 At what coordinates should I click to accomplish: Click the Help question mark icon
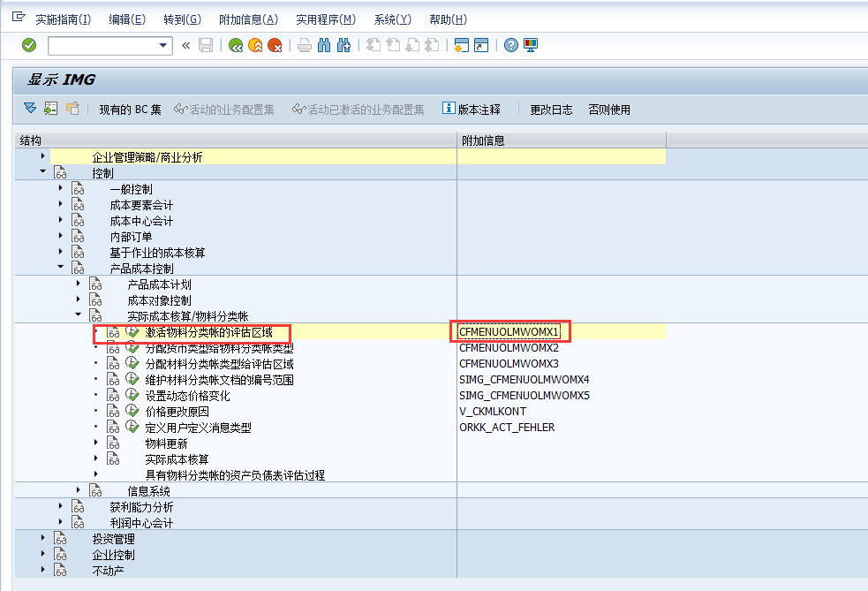coord(512,46)
